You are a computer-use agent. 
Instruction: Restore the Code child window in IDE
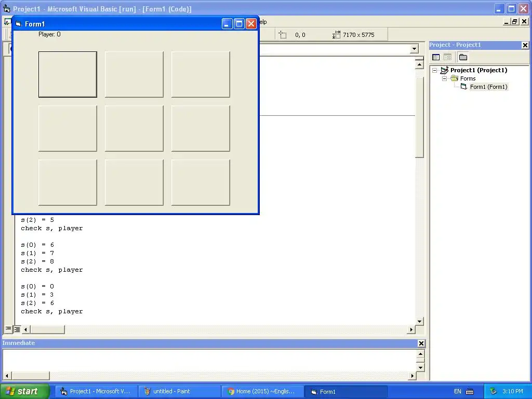[x=515, y=22]
